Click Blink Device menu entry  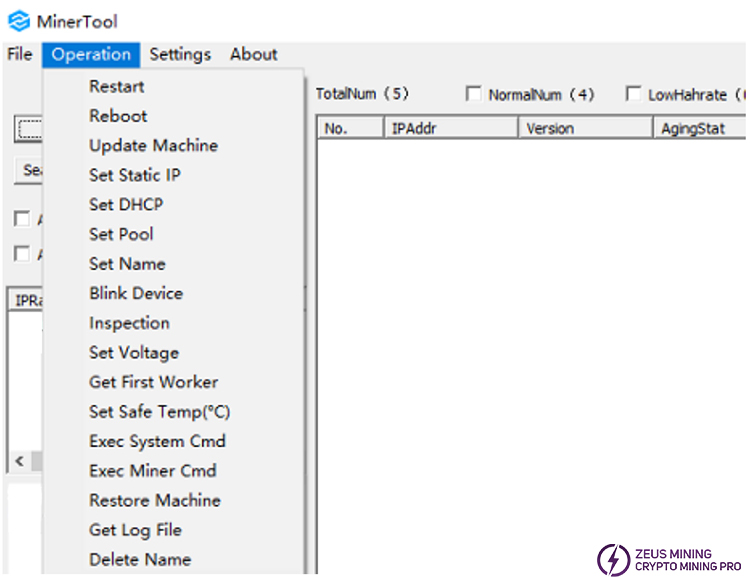pos(135,294)
